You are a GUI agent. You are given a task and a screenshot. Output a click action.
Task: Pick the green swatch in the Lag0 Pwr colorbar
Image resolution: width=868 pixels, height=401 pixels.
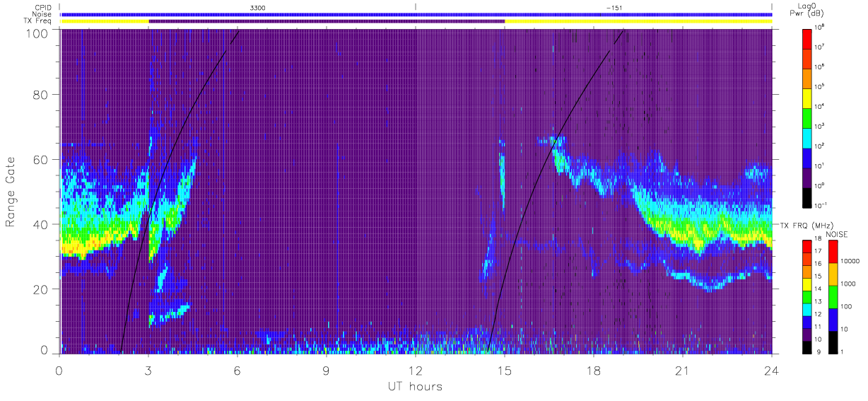pos(808,117)
